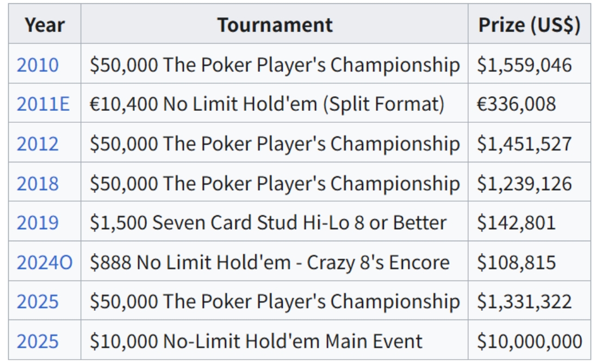Click the Tournament column header
The height and width of the screenshot is (364, 596).
pyautogui.click(x=275, y=24)
